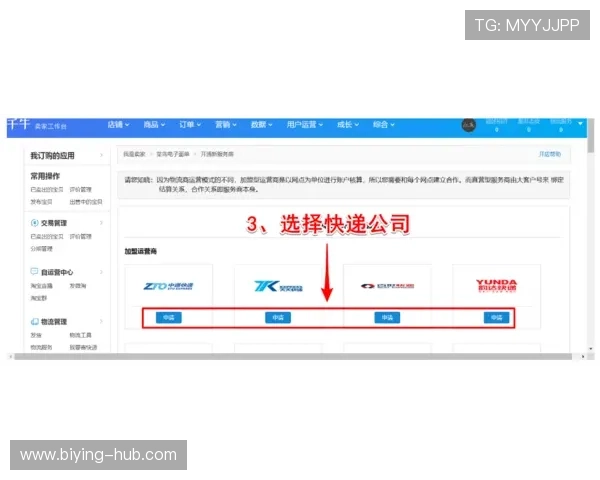This screenshot has height=480, width=600.
Task: Open the 分销管理 link
Action: coord(41,249)
